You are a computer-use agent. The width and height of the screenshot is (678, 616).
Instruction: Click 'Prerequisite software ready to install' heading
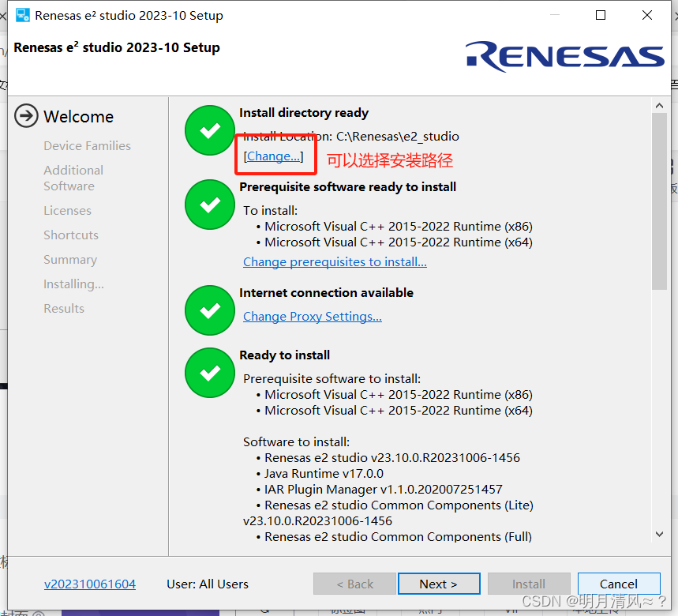coord(347,187)
